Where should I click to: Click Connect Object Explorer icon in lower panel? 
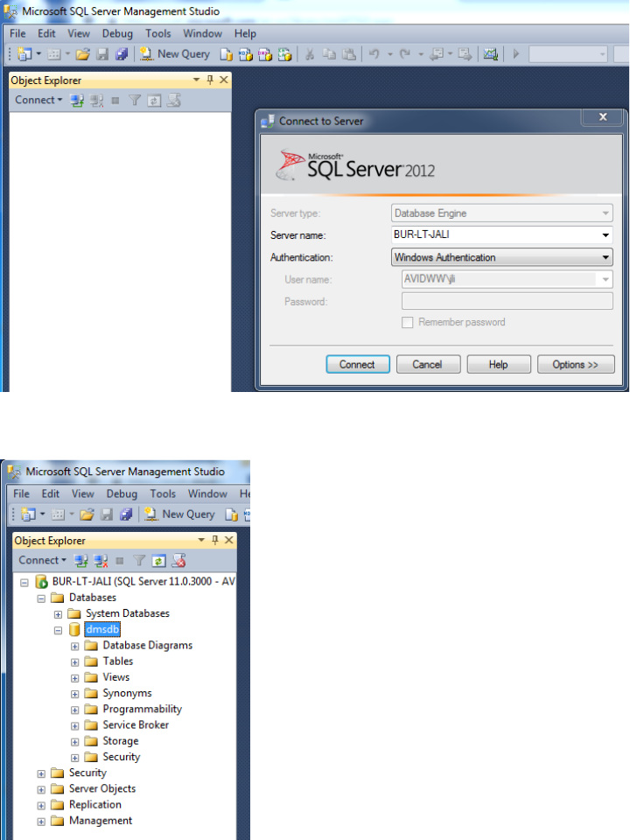coord(81,560)
